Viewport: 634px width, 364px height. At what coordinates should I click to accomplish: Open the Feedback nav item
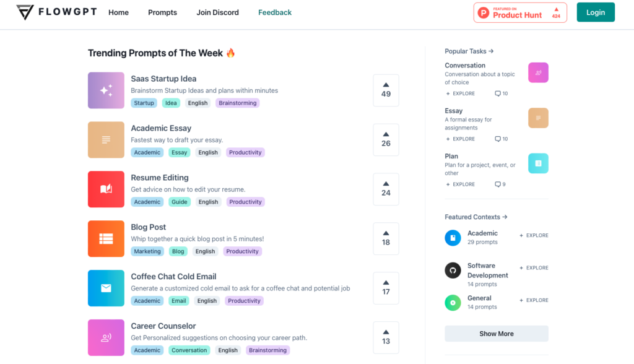click(x=275, y=12)
